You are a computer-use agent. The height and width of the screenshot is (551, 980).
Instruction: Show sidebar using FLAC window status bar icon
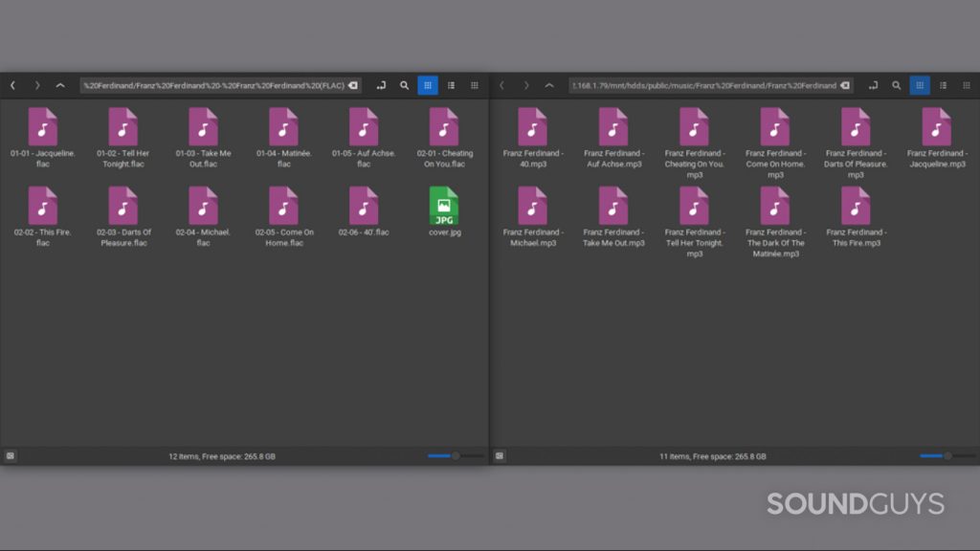[x=11, y=456]
